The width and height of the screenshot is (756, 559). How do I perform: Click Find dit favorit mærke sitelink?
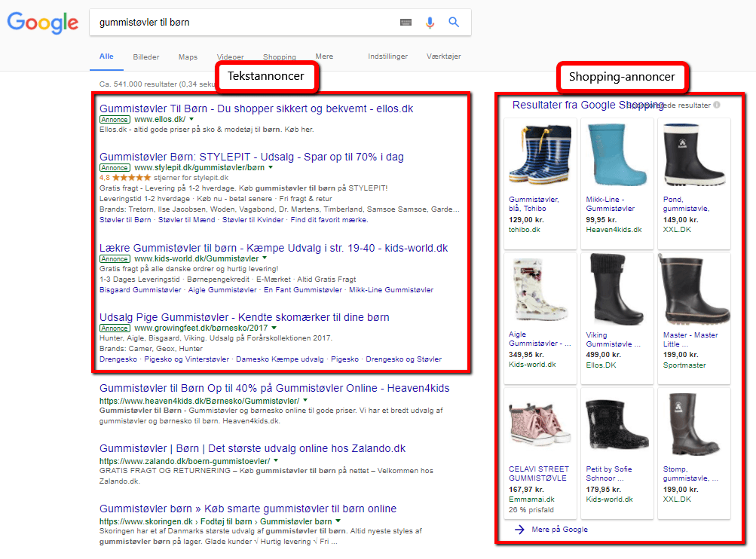pos(329,220)
